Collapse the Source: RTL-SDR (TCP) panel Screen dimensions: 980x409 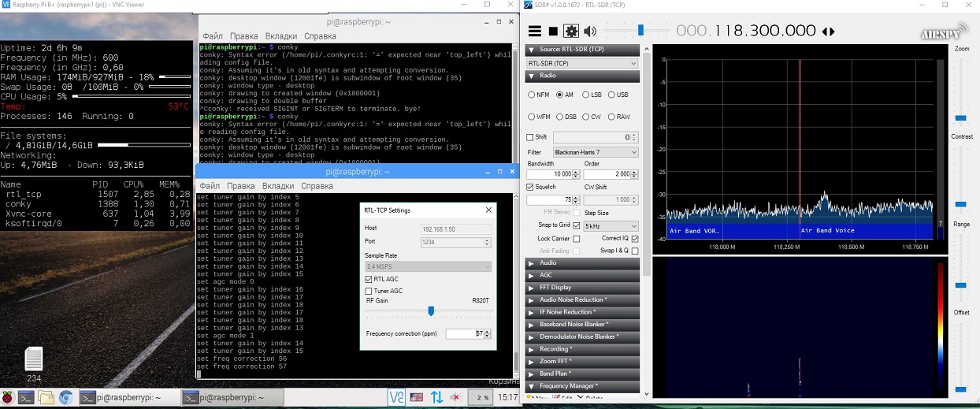582,50
